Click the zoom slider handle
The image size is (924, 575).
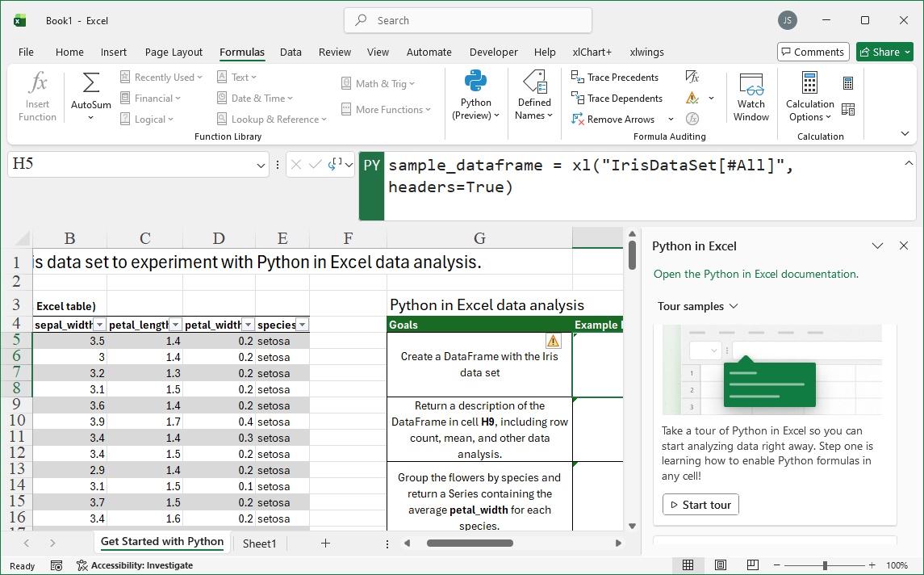pos(825,565)
